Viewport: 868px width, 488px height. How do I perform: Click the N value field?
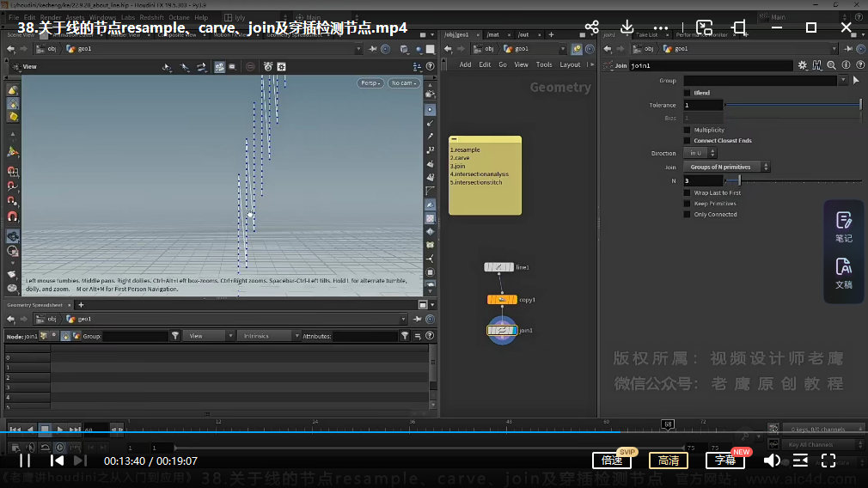point(703,181)
